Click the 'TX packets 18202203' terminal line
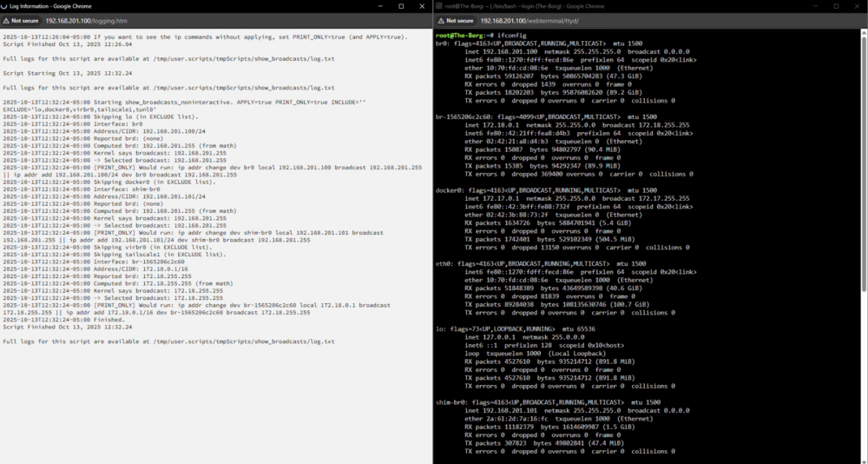Image resolution: width=868 pixels, height=464 pixels. [555, 93]
